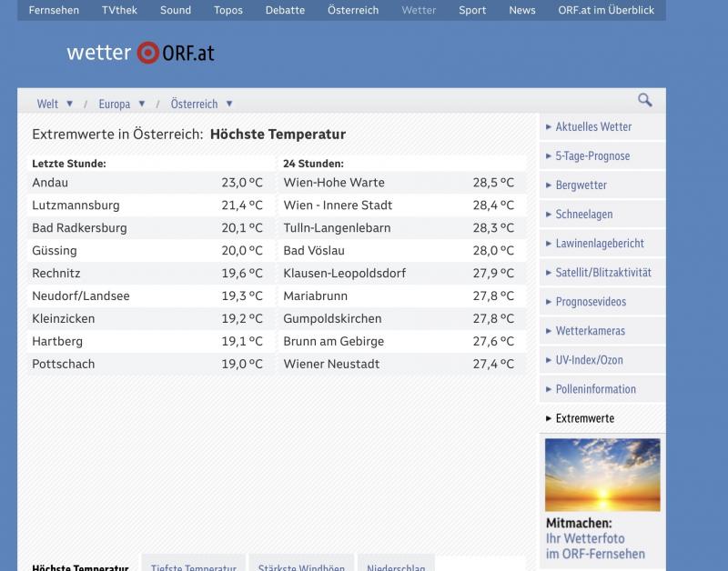Go to Sport in top navigation
728x571 pixels.
coord(471,10)
